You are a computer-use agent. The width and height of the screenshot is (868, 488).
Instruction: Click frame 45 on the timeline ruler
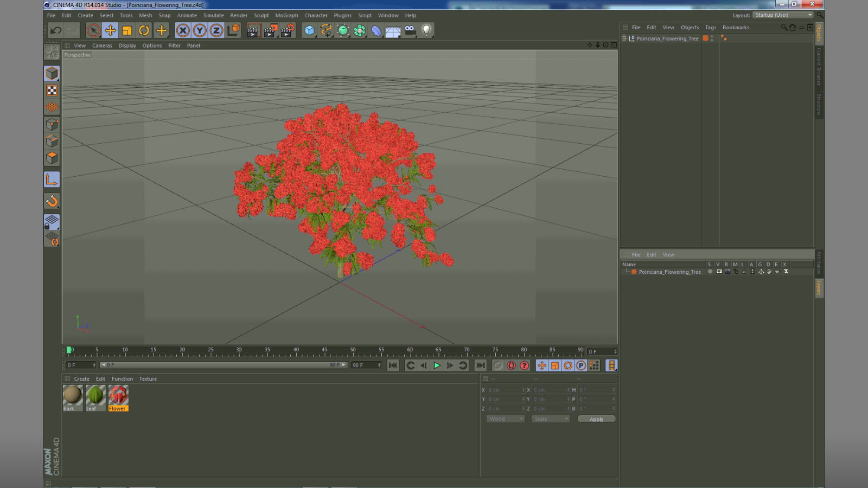click(x=324, y=350)
